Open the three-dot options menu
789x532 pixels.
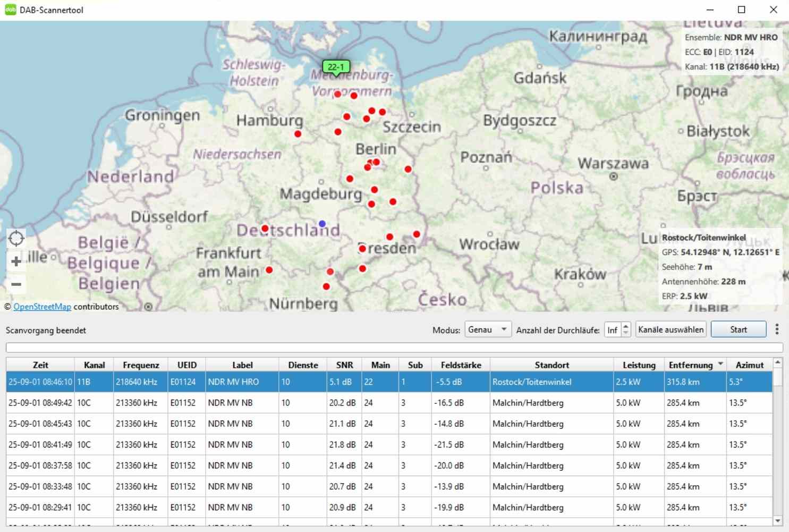(x=777, y=330)
